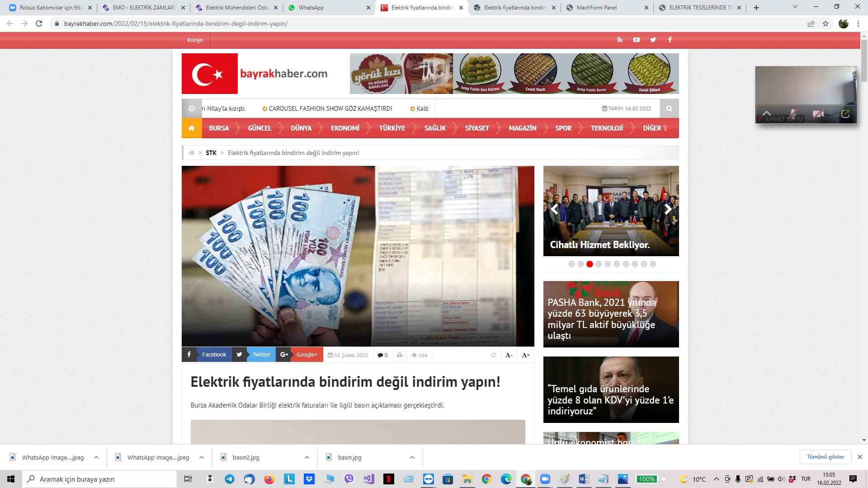
Task: Select the third red slider dot
Action: pos(590,264)
